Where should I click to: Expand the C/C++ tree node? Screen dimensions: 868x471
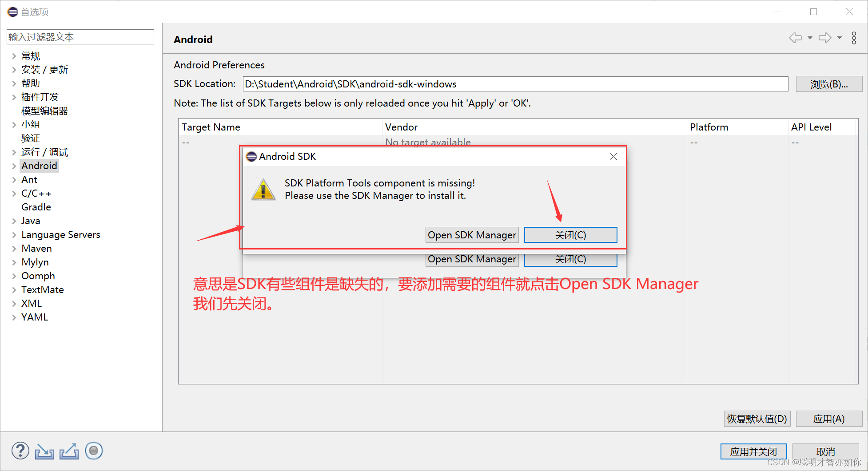tap(14, 194)
